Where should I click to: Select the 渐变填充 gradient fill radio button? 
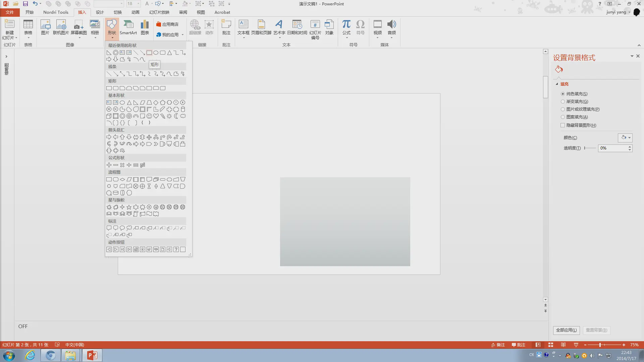[563, 102]
